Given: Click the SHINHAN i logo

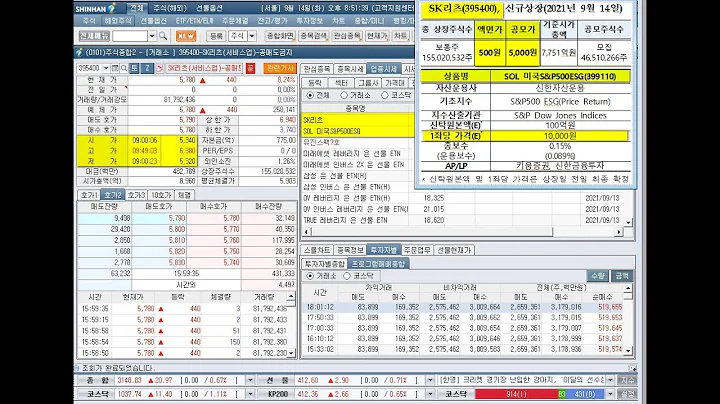Looking at the screenshot, I should [96, 8].
